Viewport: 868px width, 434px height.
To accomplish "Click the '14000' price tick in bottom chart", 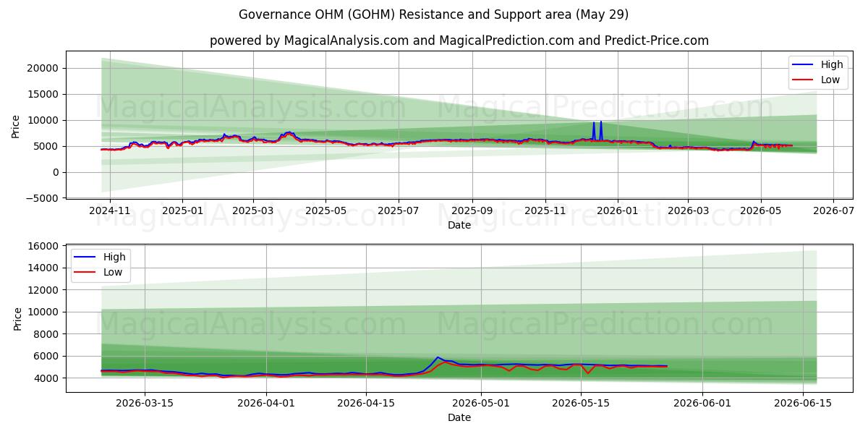I will 43,268.
